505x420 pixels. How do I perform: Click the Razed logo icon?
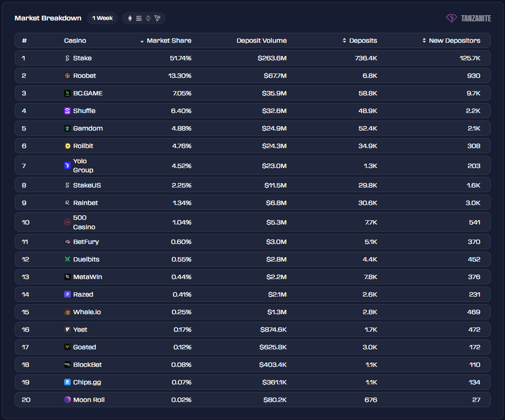coord(67,294)
